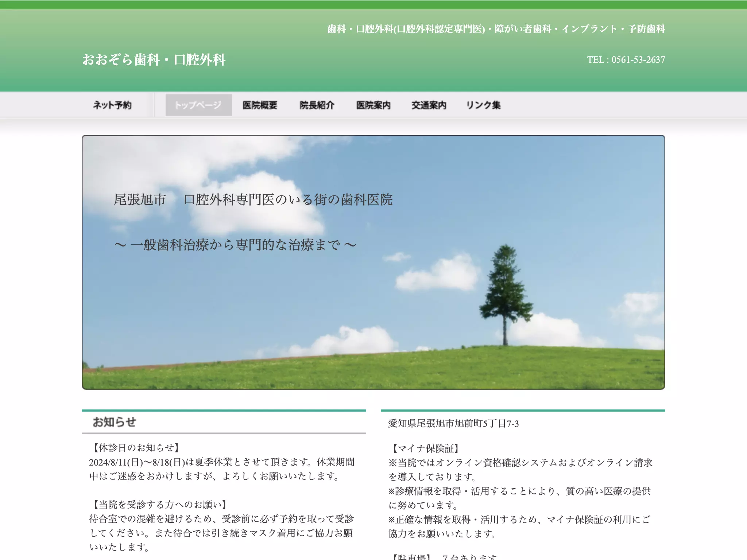Image resolution: width=747 pixels, height=560 pixels.
Task: Click the header tagline listing 歯科・口腔外科 specialties
Action: (x=496, y=29)
